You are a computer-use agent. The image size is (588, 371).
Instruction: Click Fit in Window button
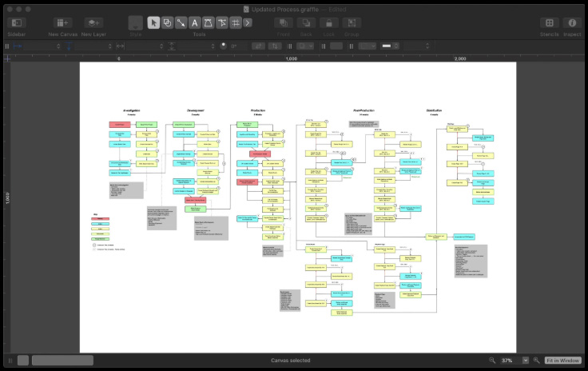563,361
